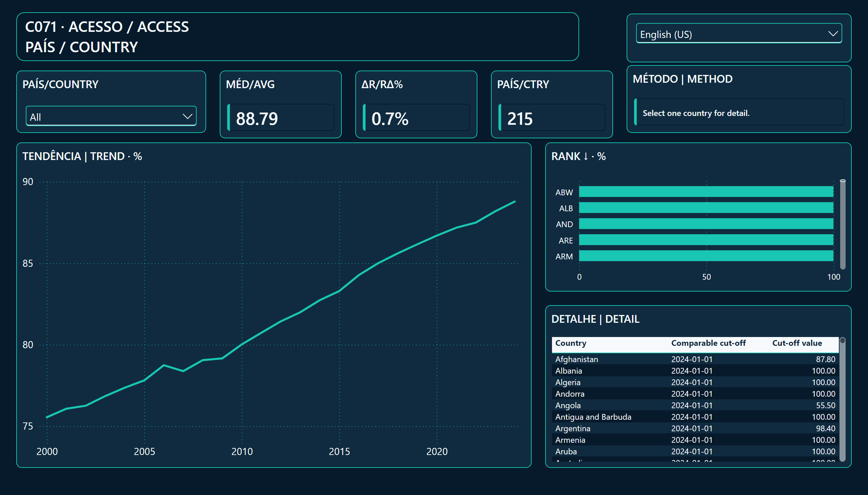868x495 pixels.
Task: Click the Argentina row in detail table
Action: click(695, 428)
